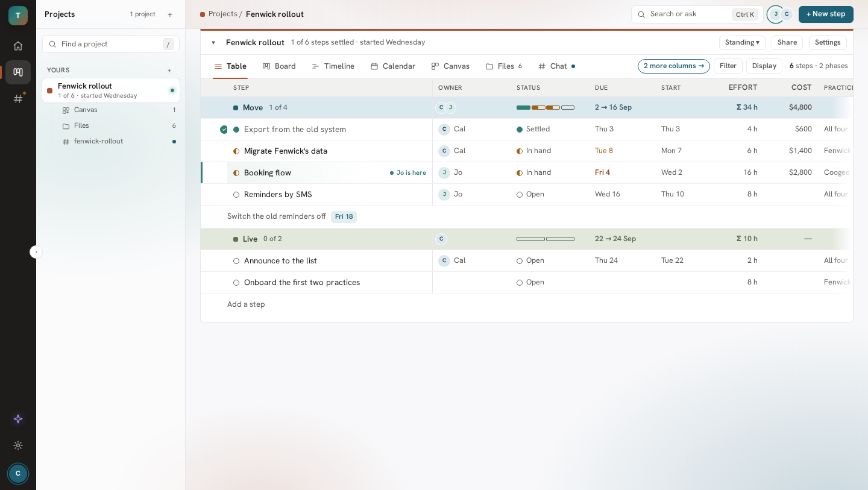The image size is (868, 490).
Task: Add item in YOURS section plus icon
Action: pyautogui.click(x=169, y=71)
